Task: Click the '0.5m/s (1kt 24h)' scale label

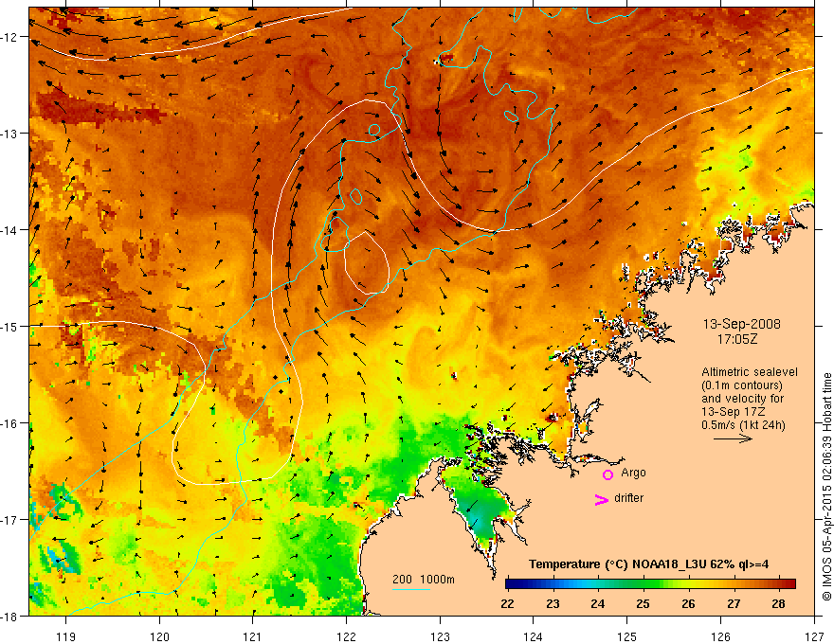Action: (x=743, y=424)
